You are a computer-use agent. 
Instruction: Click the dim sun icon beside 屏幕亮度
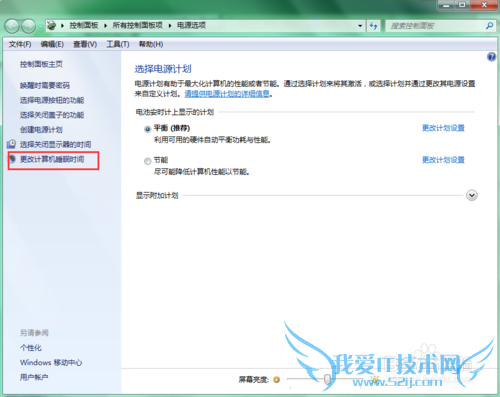[276, 379]
